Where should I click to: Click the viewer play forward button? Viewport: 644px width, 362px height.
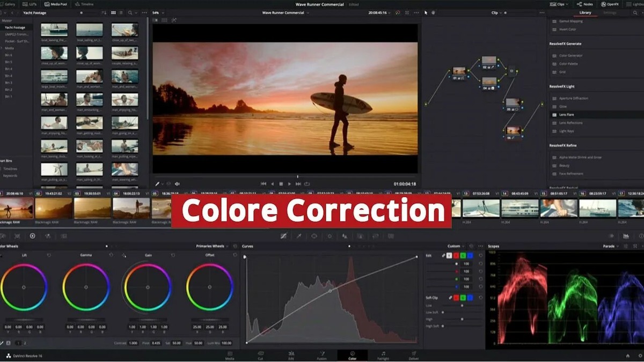(x=290, y=184)
